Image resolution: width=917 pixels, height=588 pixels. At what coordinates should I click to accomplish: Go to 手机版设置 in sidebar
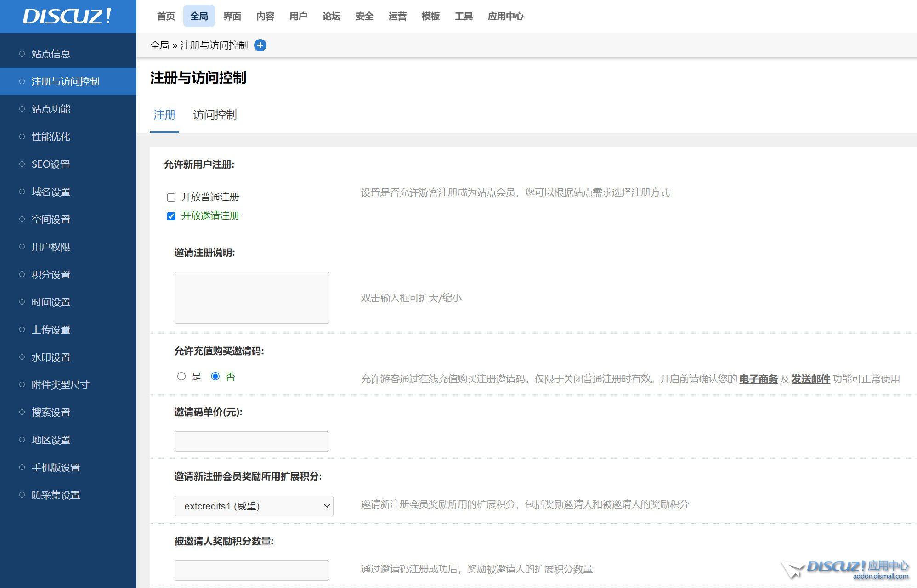[68, 467]
